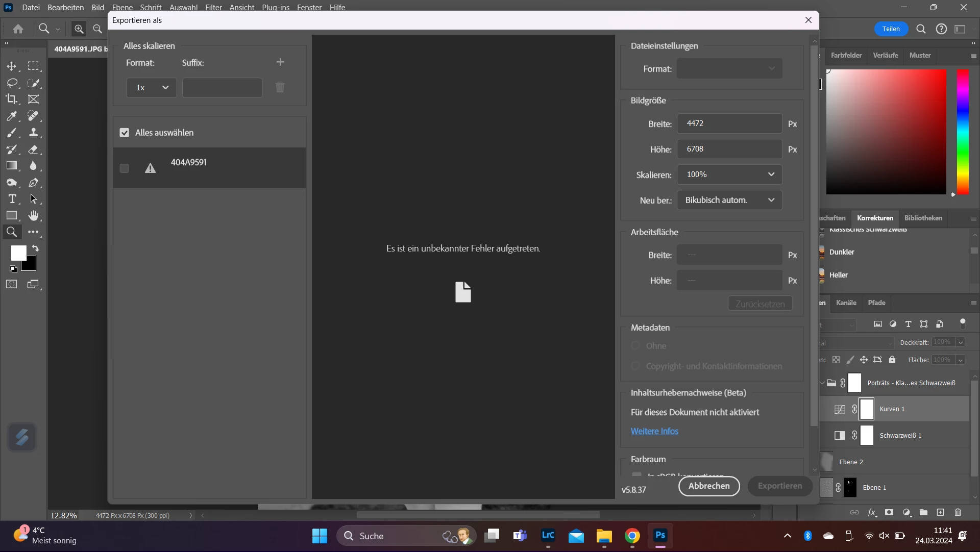Image resolution: width=980 pixels, height=552 pixels.
Task: Click the rainbow hue slider strip
Action: tap(962, 132)
